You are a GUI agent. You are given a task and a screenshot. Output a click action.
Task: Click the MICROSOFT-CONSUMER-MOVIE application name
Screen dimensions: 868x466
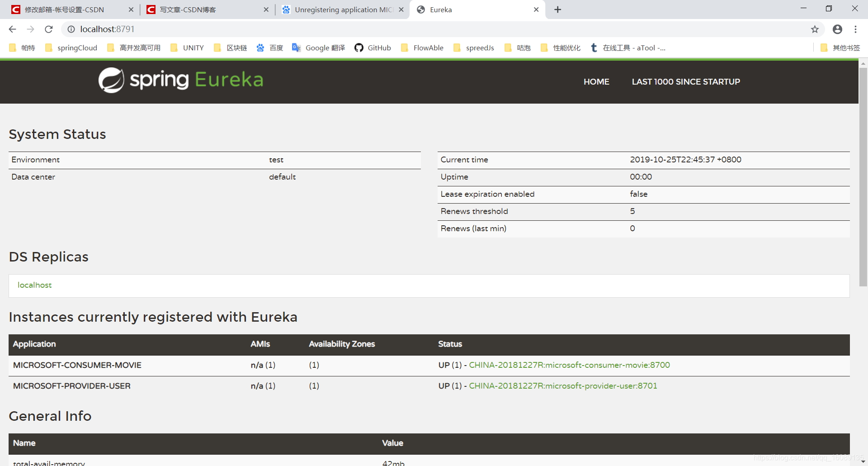pyautogui.click(x=77, y=365)
